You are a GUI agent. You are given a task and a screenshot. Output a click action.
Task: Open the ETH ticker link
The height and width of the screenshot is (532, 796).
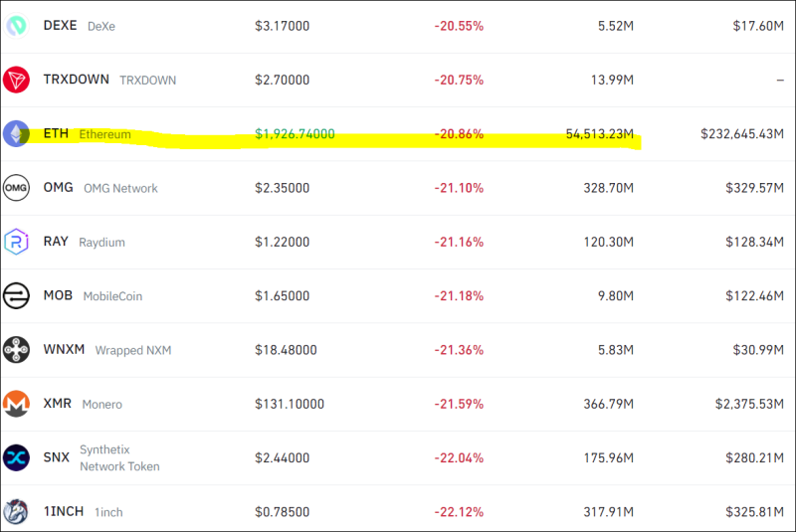tap(56, 133)
